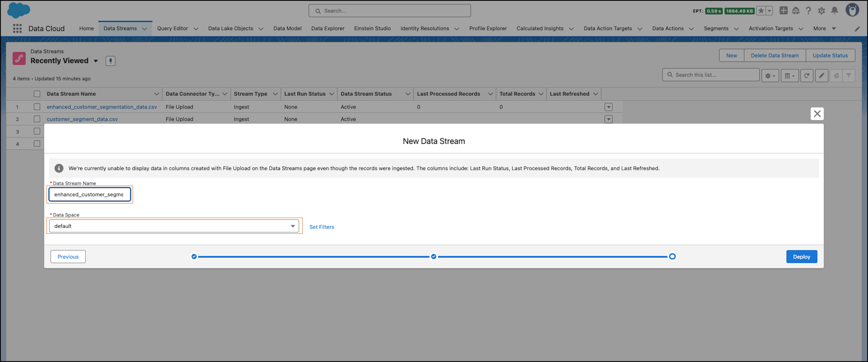
Task: Select the customer_segment_data.csv row checkbox
Action: pos(37,119)
